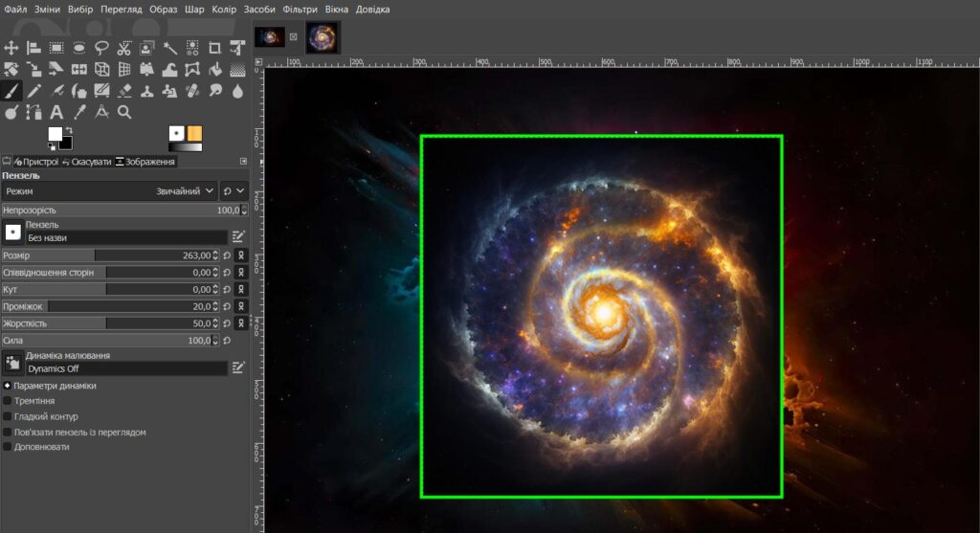Select the Free Select lasso tool
Viewport: 980px width, 533px height.
pos(101,48)
